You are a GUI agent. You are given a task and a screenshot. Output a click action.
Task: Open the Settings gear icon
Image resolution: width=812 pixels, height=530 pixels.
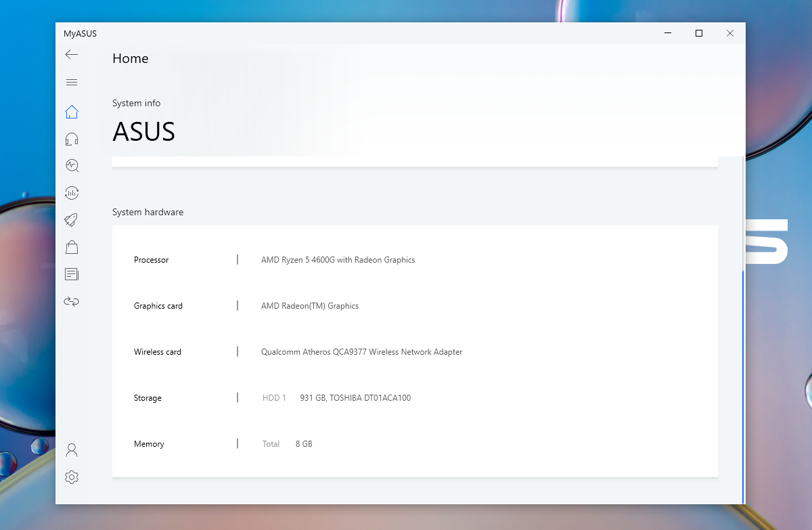(x=72, y=477)
